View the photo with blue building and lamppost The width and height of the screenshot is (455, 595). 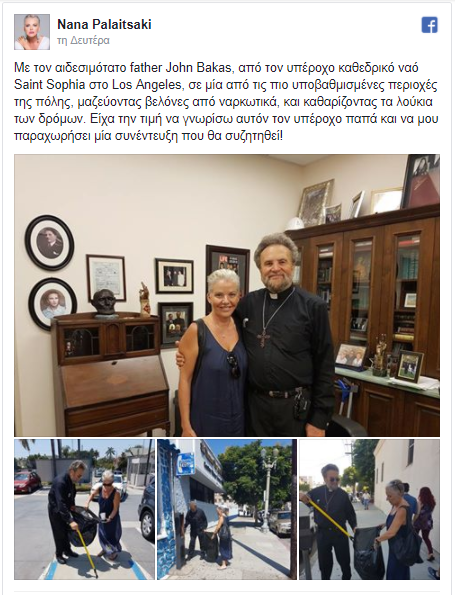point(227,509)
